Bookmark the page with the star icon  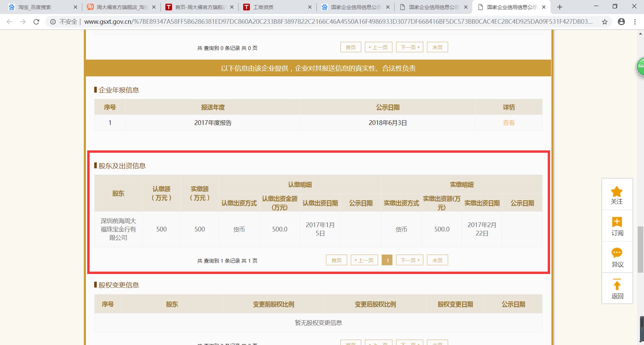point(605,22)
